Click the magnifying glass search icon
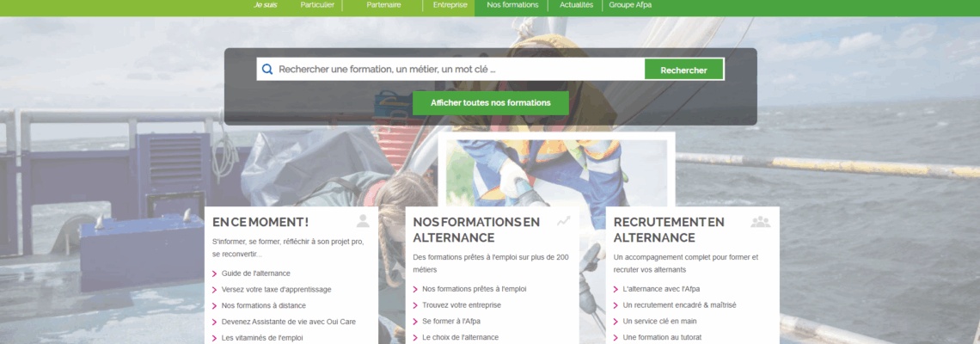Image resolution: width=980 pixels, height=344 pixels. (267, 70)
